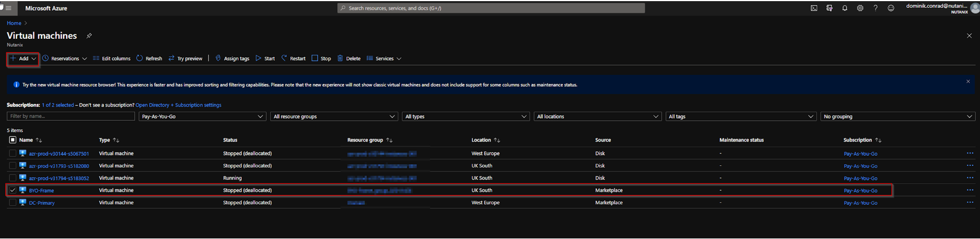Click Assign tags in toolbar
The width and height of the screenshot is (980, 239).
pos(232,58)
